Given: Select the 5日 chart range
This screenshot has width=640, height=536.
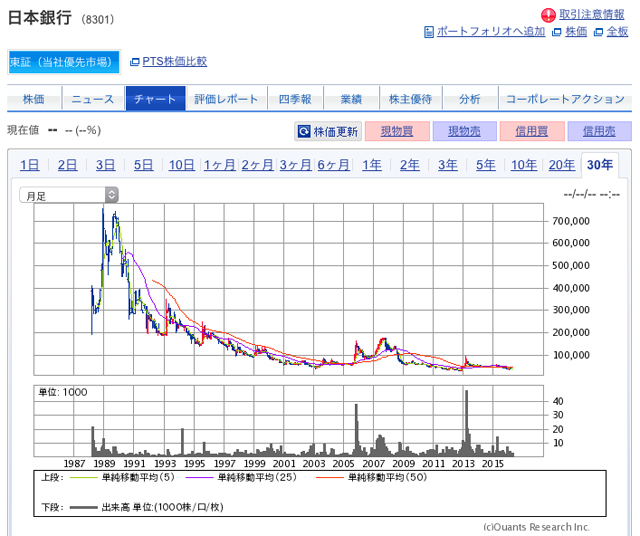Looking at the screenshot, I should (144, 165).
